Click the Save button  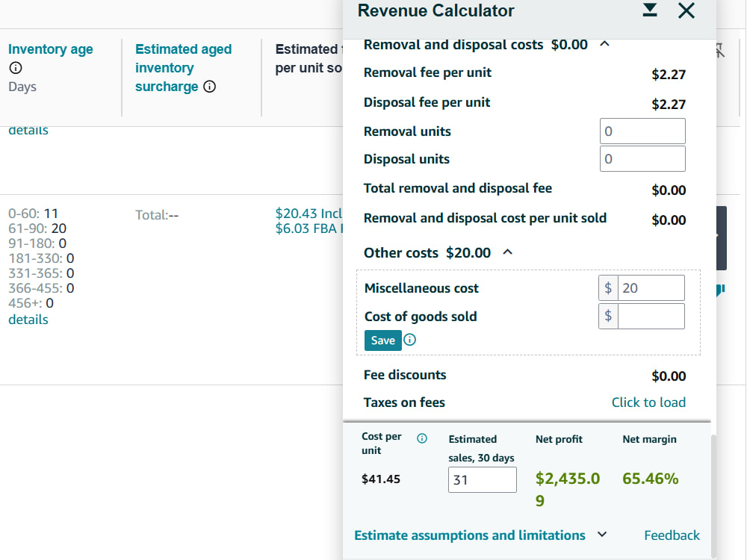coord(383,340)
